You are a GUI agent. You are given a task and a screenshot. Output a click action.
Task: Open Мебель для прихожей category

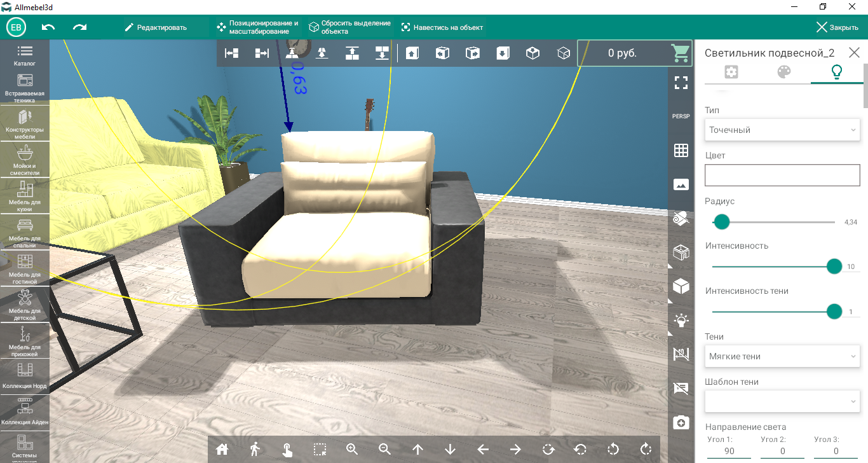point(25,342)
